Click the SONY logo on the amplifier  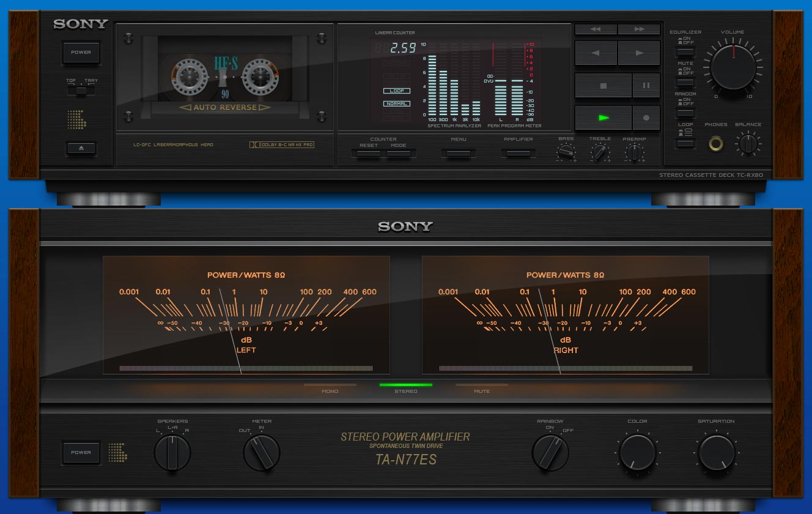coord(405,226)
